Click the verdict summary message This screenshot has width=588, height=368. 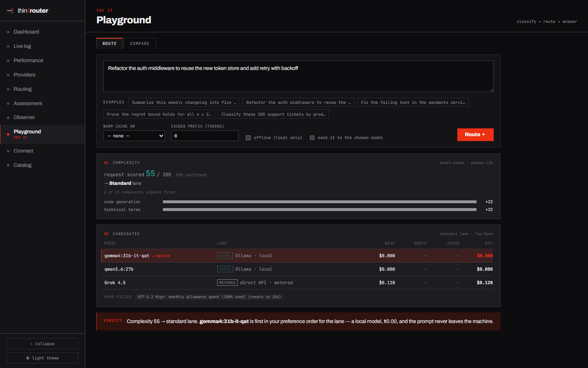tap(310, 321)
